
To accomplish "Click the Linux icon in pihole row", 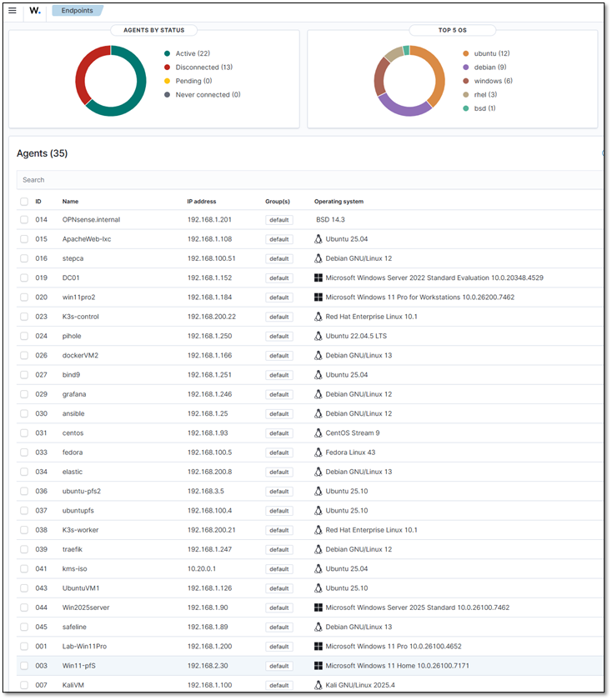I will 318,336.
